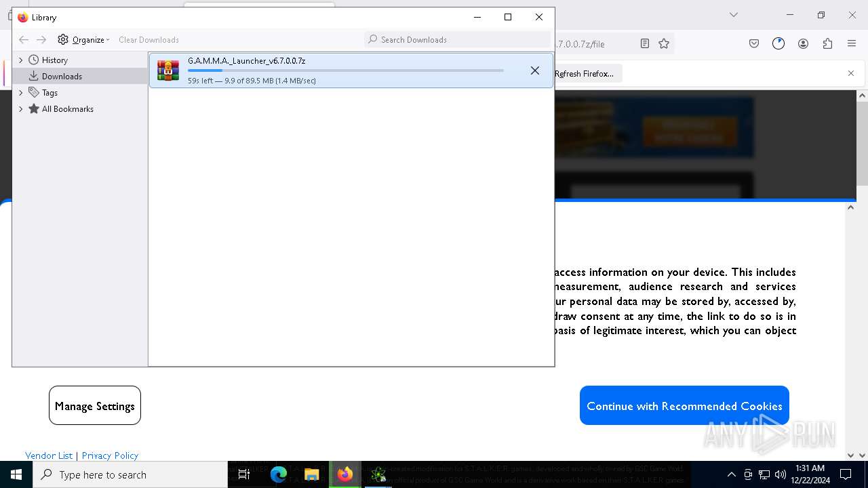This screenshot has width=868, height=488.
Task: Dismiss the Refresh Firefox notification bar
Action: point(851,73)
